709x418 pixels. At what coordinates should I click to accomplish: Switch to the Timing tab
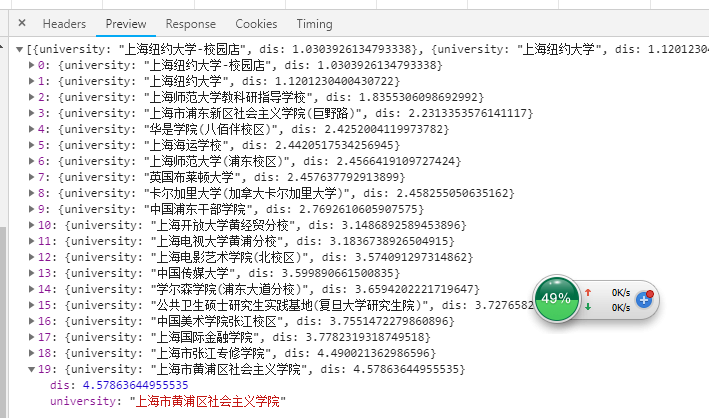[x=314, y=24]
